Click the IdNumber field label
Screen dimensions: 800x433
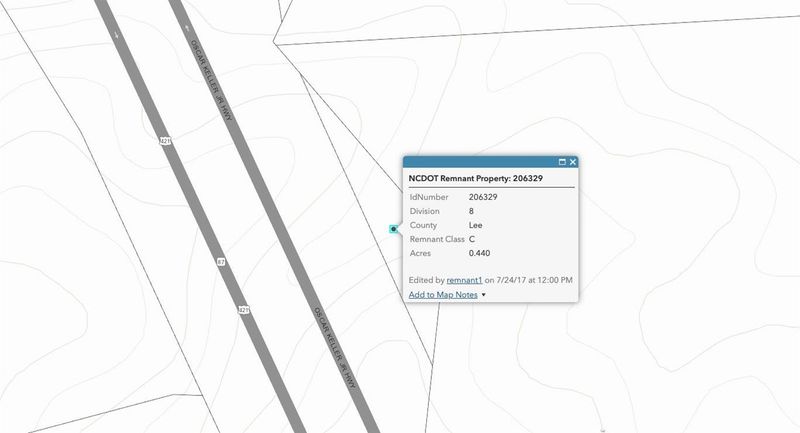tap(429, 197)
